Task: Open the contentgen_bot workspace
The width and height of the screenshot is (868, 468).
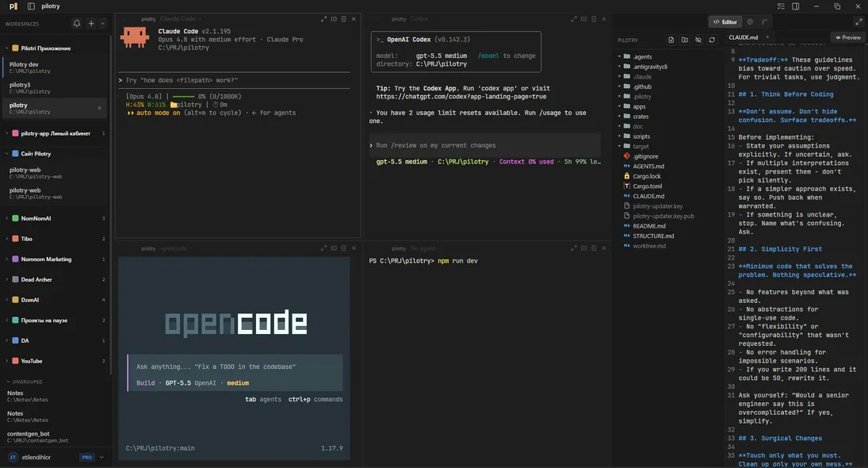Action: [55, 436]
